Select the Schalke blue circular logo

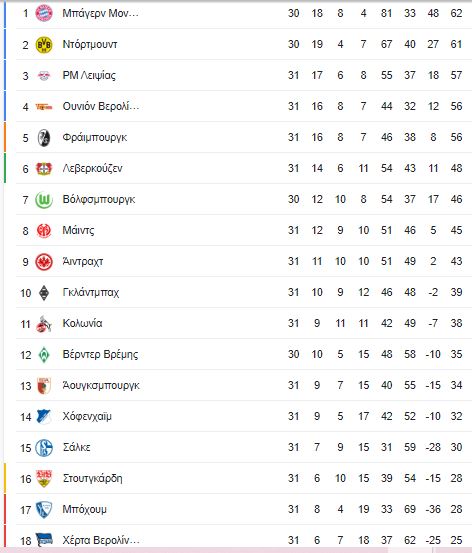point(44,448)
